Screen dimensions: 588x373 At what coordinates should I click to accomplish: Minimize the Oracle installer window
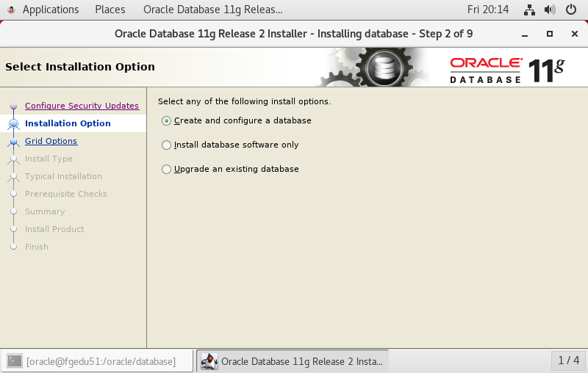[x=525, y=34]
